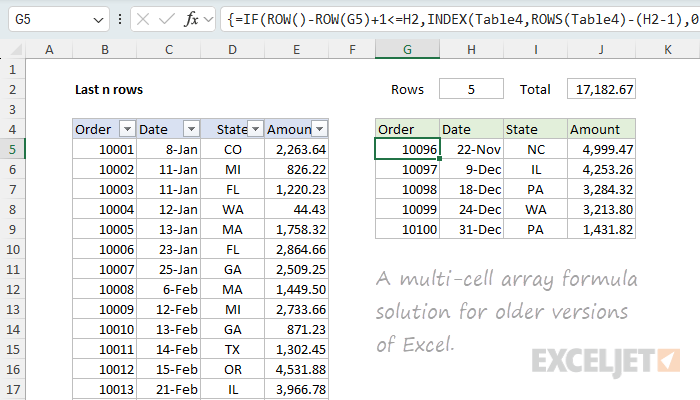Select result cell with date 9-Dec
The width and height of the screenshot is (700, 400).
tap(471, 170)
